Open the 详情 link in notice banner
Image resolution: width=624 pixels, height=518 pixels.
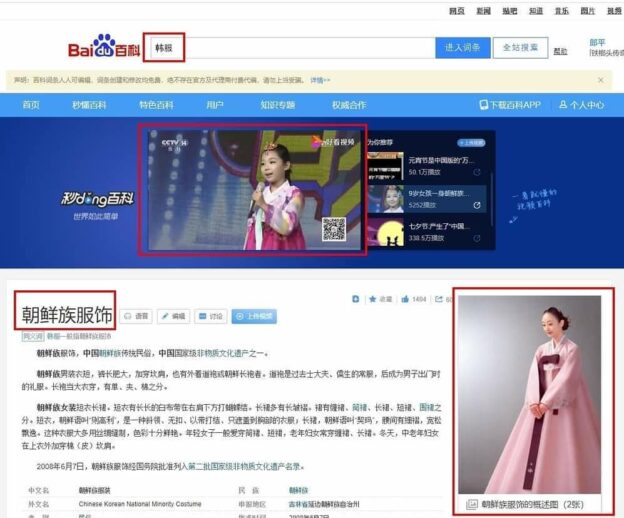[x=320, y=80]
